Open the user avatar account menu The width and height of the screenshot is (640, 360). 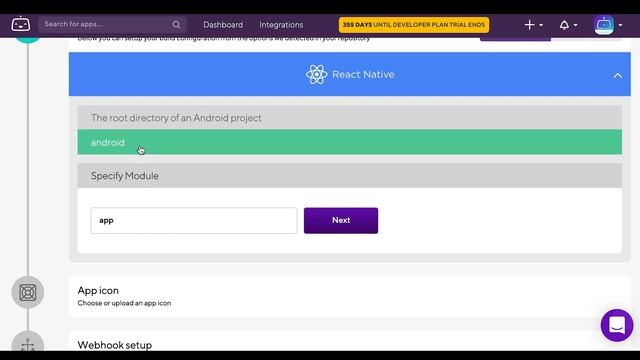(x=608, y=25)
